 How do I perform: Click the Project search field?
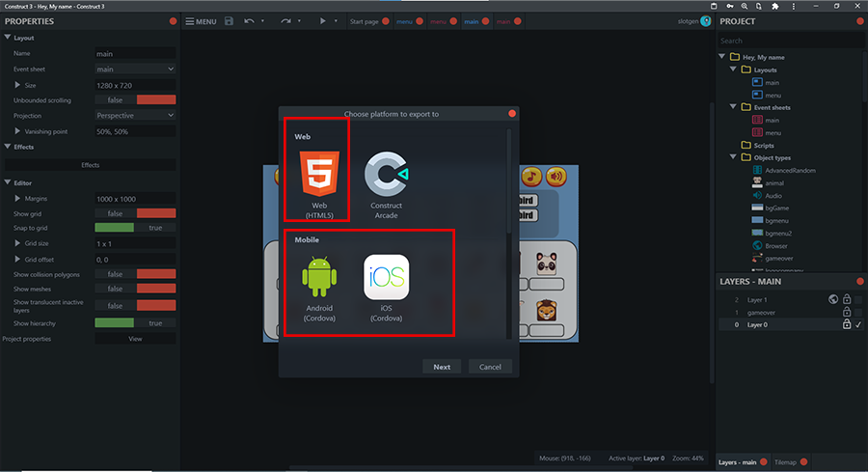[x=790, y=41]
